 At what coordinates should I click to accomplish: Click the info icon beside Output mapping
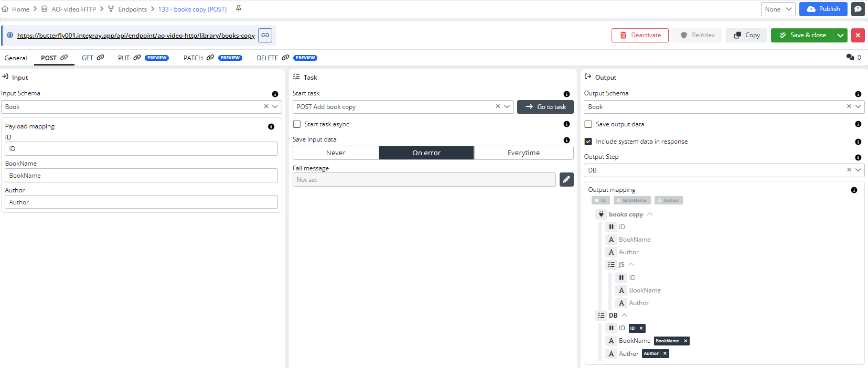coord(854,190)
